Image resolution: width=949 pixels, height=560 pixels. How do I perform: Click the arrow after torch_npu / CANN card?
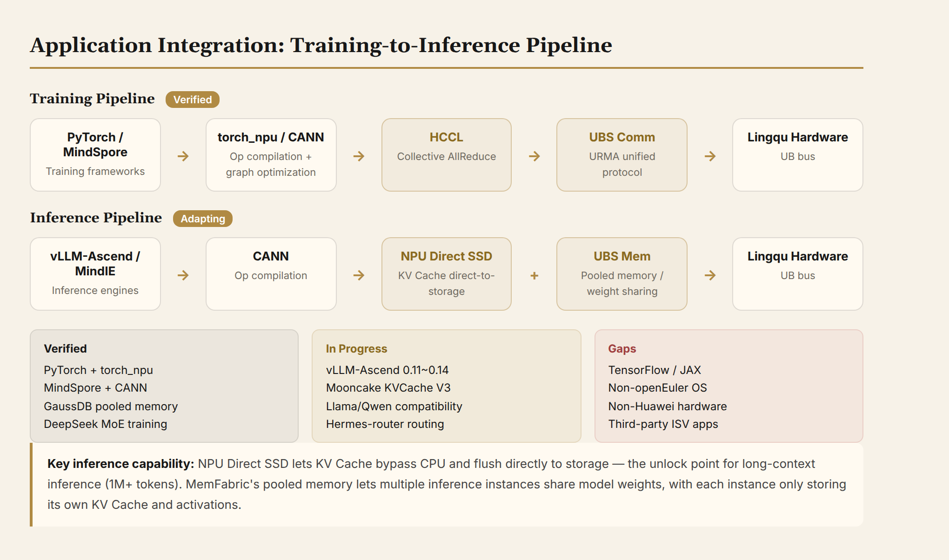click(359, 156)
